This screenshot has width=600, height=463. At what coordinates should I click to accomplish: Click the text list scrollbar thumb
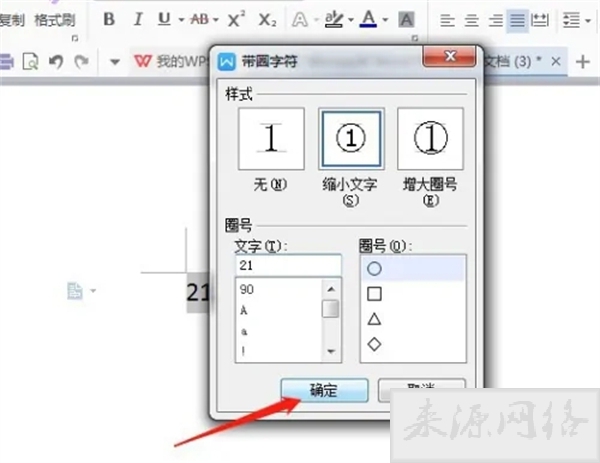(331, 309)
